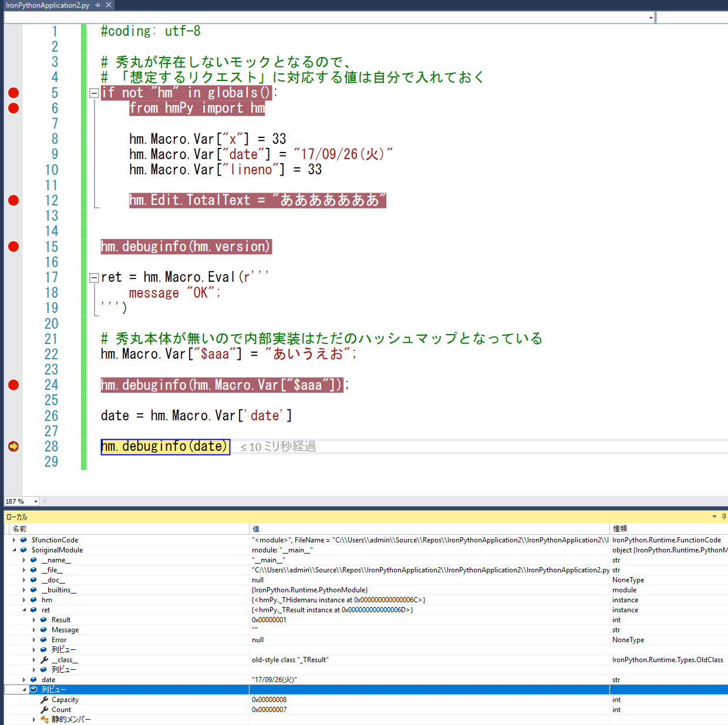
Task: Click the current-statement arrow on line 28
Action: point(14,446)
